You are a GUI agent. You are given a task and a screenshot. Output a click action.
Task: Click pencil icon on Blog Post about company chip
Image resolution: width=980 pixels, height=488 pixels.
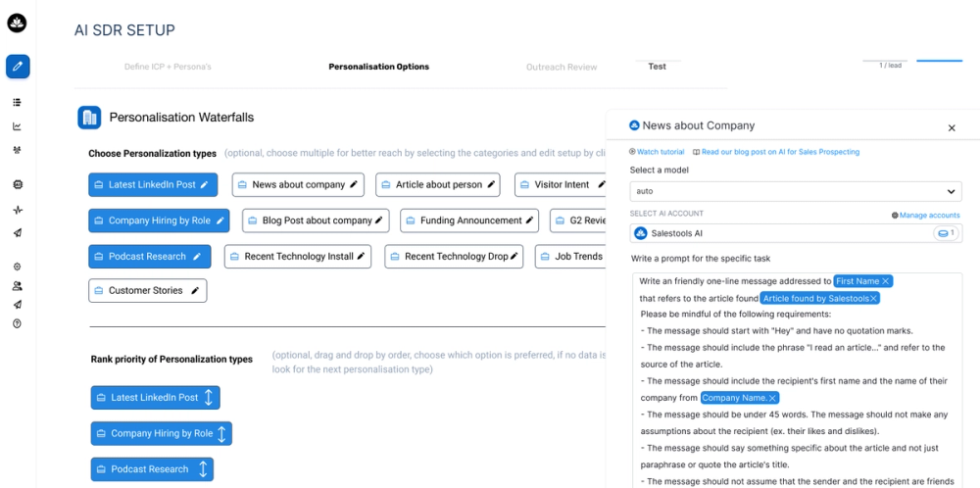(x=378, y=220)
